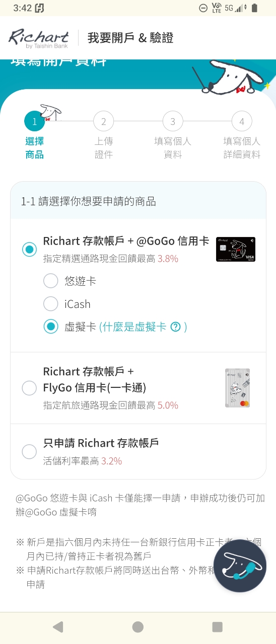Open the floating dog customer service chat icon
The width and height of the screenshot is (276, 644).
click(x=240, y=566)
